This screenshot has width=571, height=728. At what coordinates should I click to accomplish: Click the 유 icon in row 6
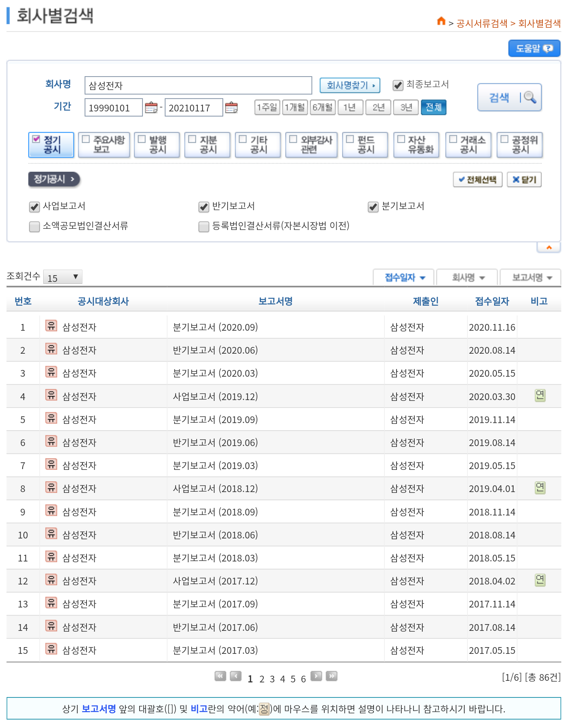point(51,441)
